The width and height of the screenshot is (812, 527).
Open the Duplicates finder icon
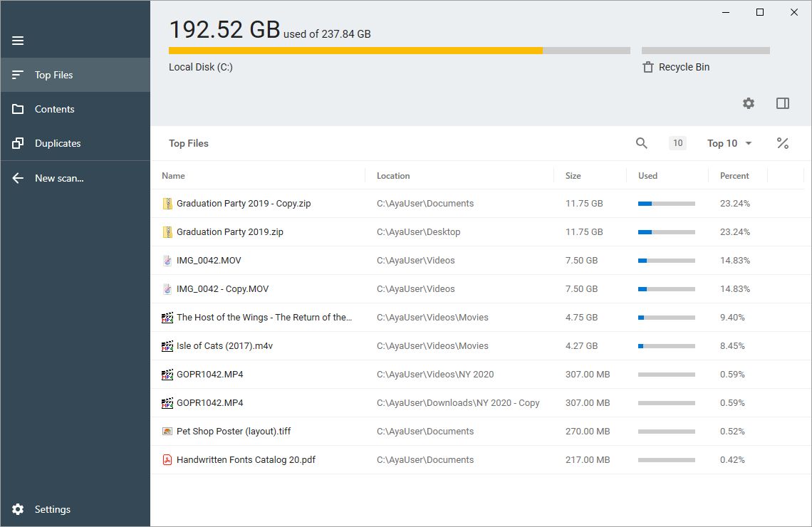click(17, 143)
